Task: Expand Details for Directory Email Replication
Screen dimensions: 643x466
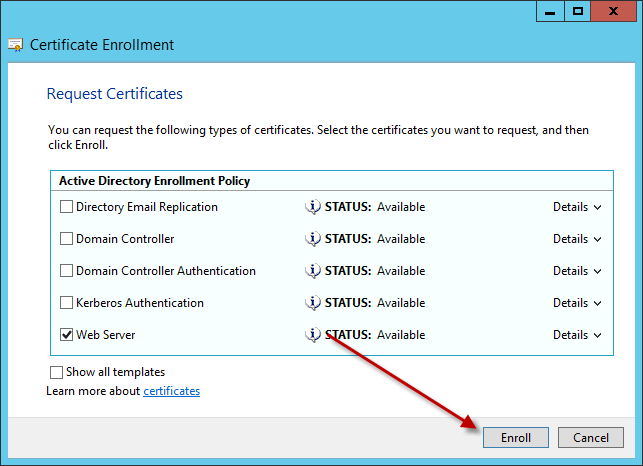Action: click(577, 207)
